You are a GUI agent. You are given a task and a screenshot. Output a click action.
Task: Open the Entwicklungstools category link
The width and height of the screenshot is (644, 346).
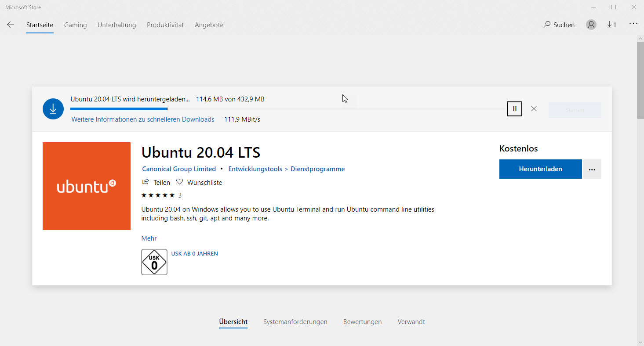(255, 169)
